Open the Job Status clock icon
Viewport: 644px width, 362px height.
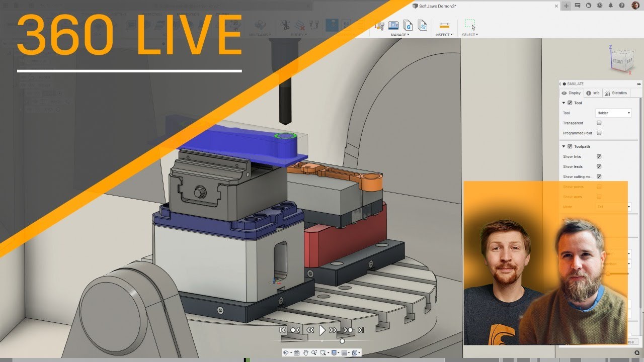(600, 6)
